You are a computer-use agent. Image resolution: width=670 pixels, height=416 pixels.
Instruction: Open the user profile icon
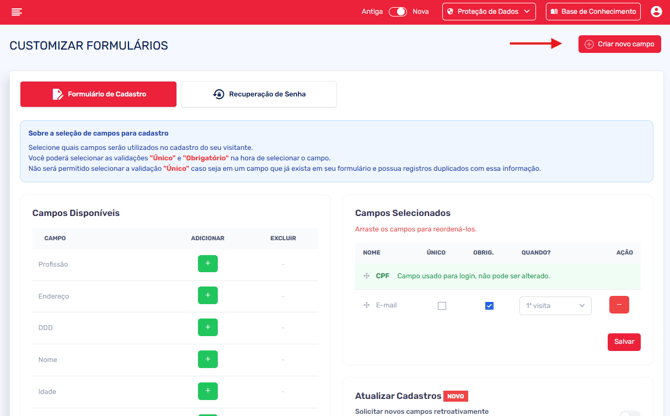click(656, 12)
